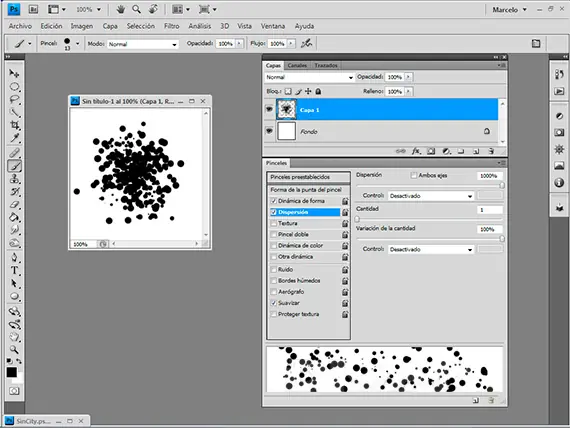Enable the Ruido checkbox
570x428 pixels.
coord(274,269)
